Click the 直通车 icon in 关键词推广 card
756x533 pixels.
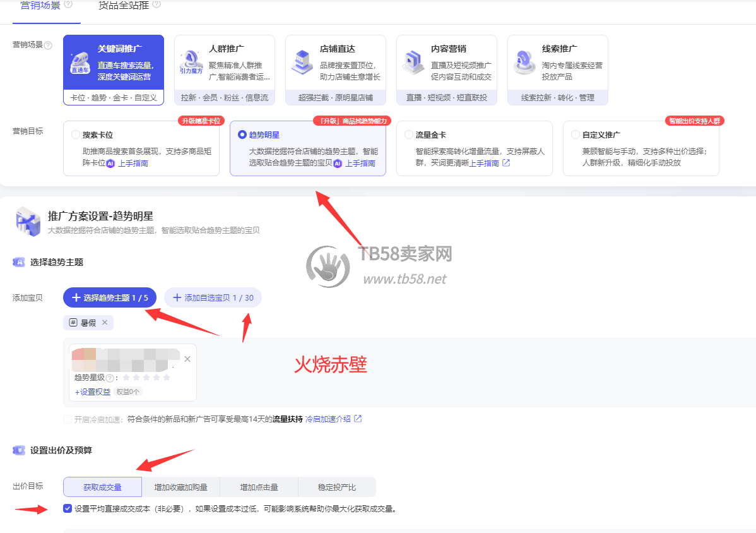(80, 63)
